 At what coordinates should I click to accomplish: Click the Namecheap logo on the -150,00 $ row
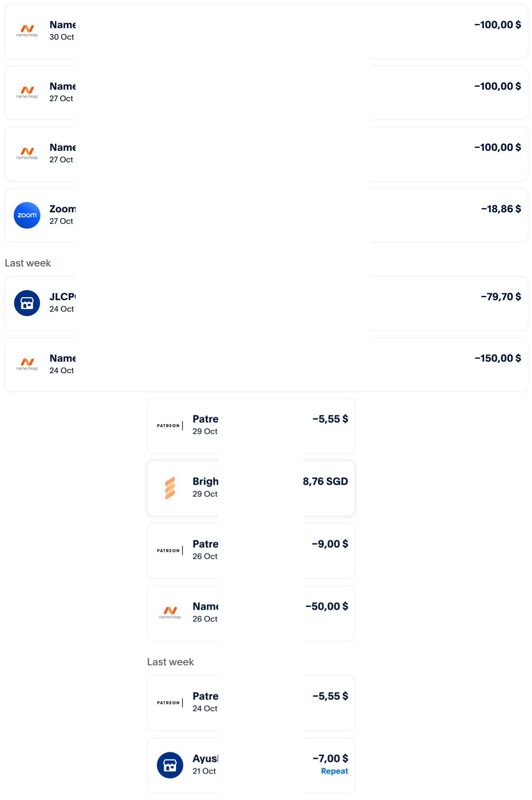click(27, 364)
